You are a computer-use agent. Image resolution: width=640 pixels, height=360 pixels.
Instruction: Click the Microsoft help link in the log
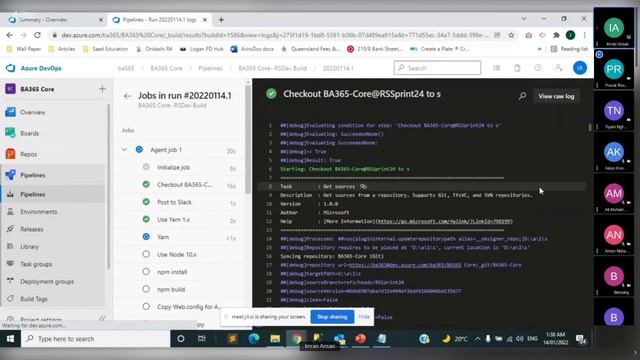click(x=444, y=221)
